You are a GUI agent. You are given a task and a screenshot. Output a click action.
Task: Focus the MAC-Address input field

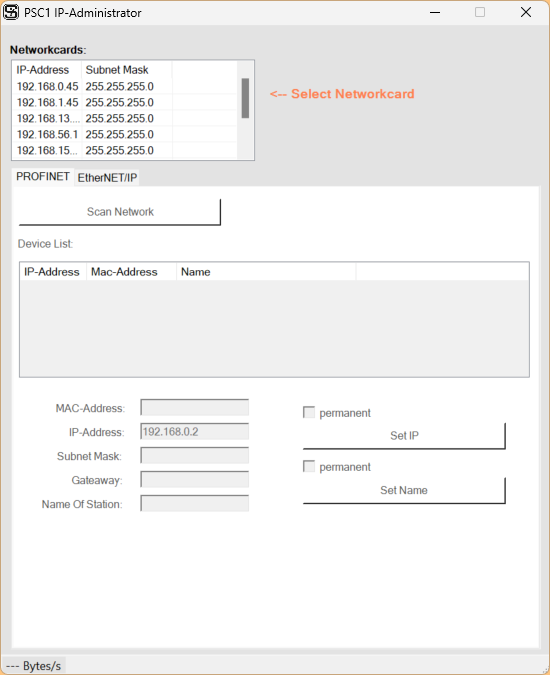tap(195, 407)
